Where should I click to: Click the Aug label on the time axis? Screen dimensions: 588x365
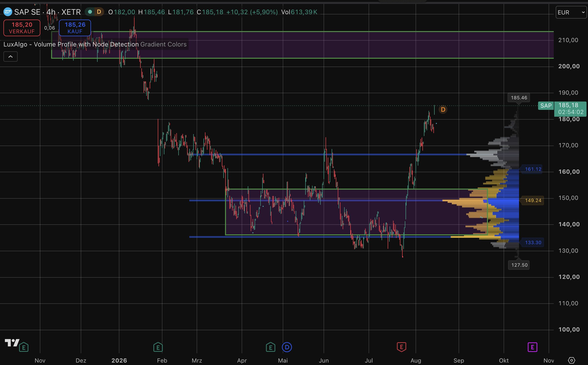click(x=416, y=361)
